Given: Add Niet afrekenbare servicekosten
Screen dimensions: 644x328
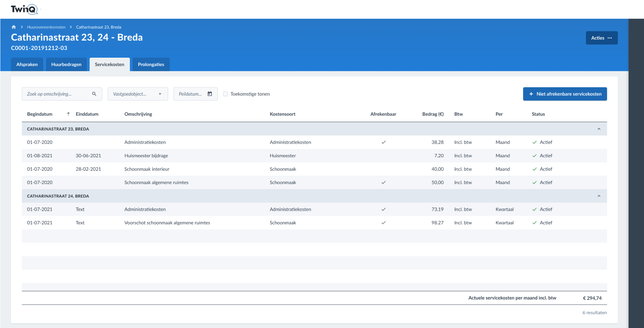Looking at the screenshot, I should [565, 94].
